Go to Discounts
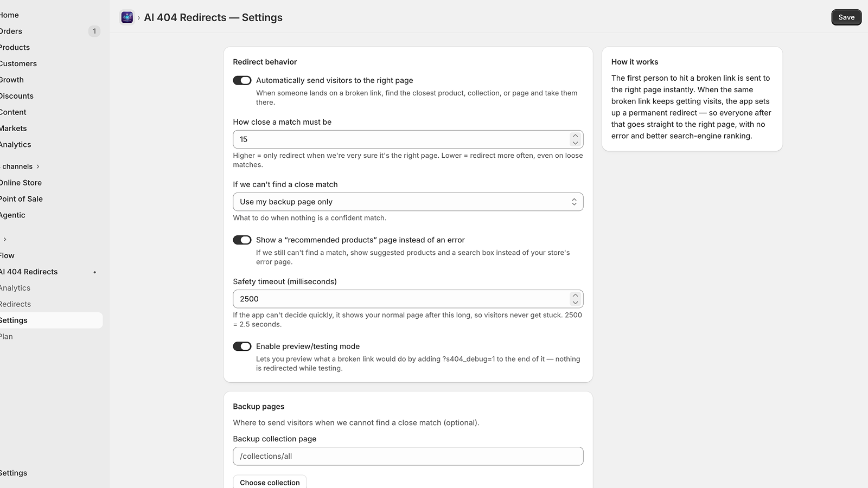Image resolution: width=868 pixels, height=488 pixels. [x=17, y=97]
